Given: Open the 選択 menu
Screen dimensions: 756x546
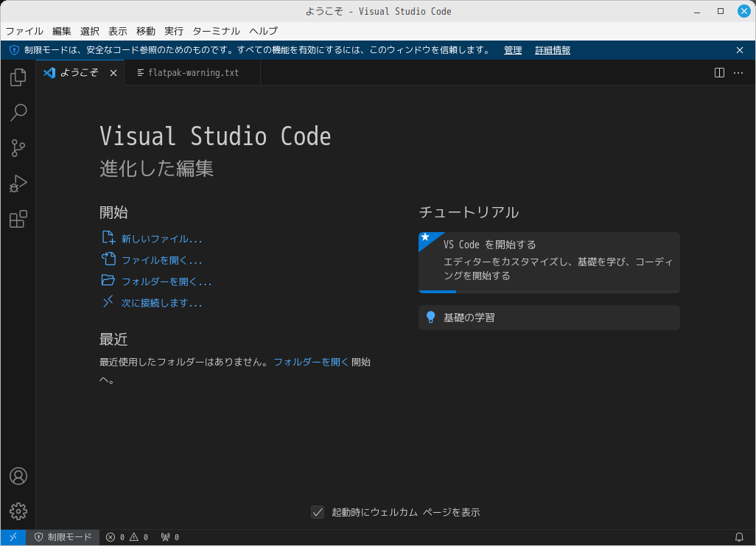Looking at the screenshot, I should coord(90,32).
